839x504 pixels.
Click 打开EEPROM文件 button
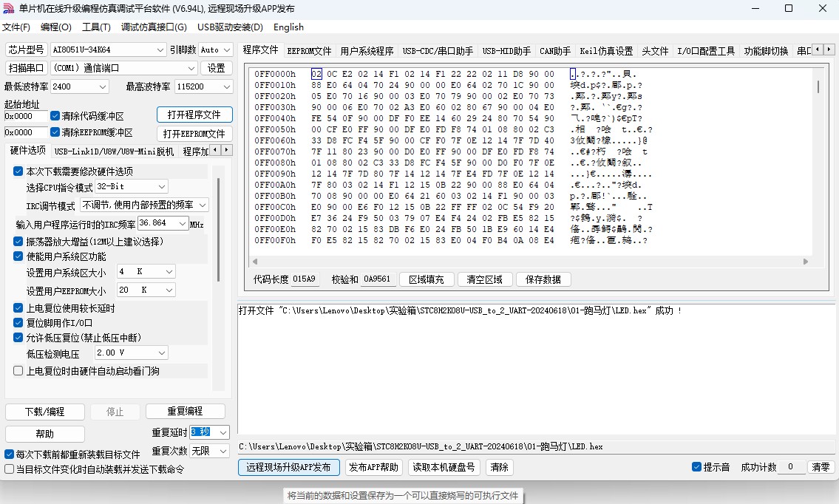194,134
